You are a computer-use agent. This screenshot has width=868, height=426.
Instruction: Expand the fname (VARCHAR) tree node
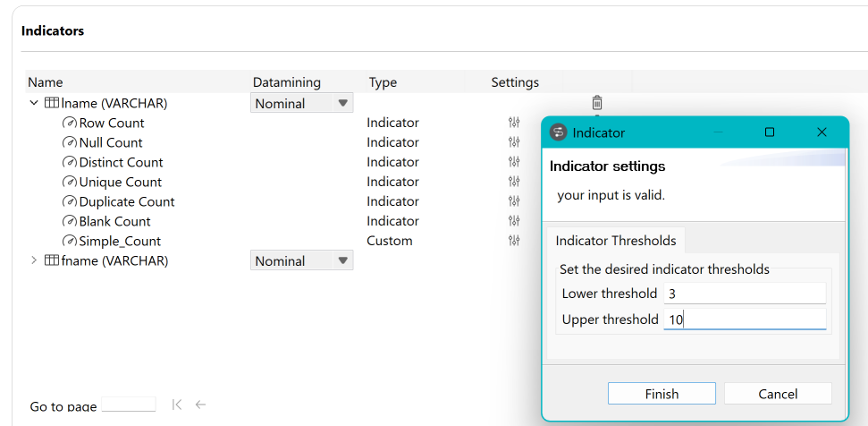34,260
